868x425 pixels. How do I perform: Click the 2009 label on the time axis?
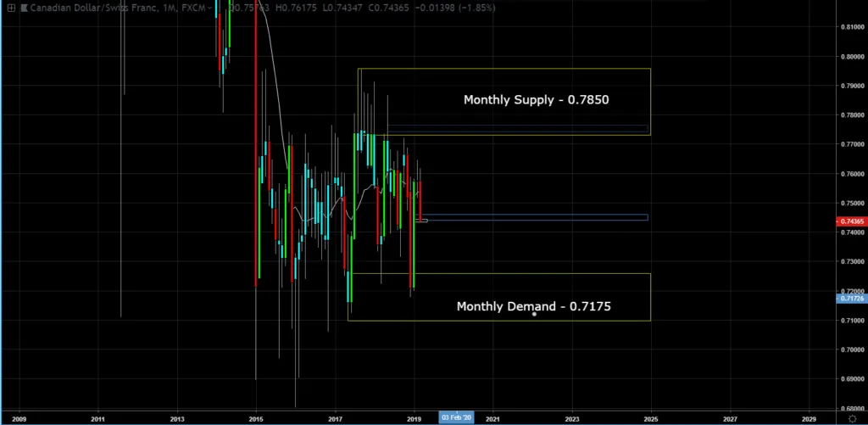point(19,418)
